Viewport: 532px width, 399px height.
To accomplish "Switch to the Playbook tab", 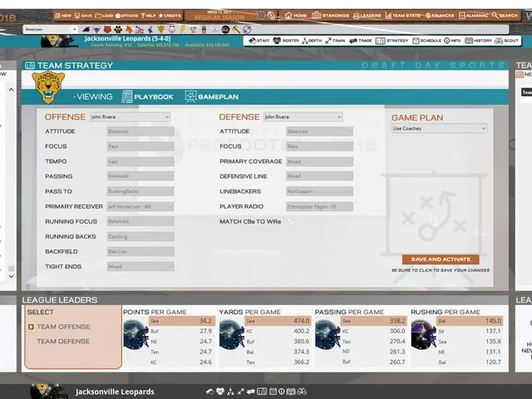I will (147, 96).
